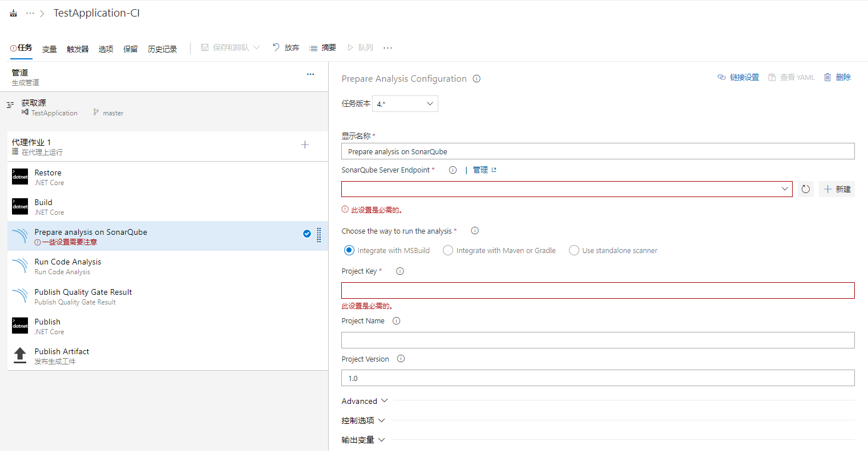The image size is (868, 453).
Task: Open the SonarQube Server Endpoint dropdown
Action: pos(567,189)
